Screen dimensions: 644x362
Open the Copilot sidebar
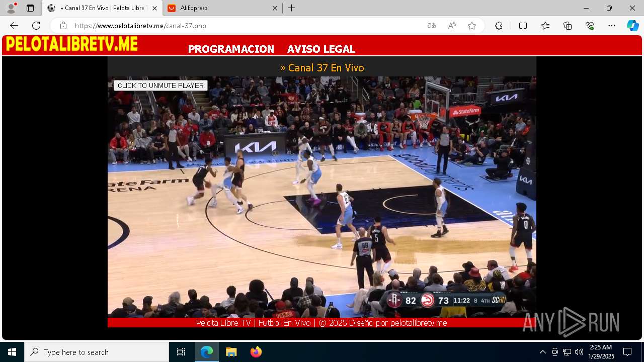[632, 26]
